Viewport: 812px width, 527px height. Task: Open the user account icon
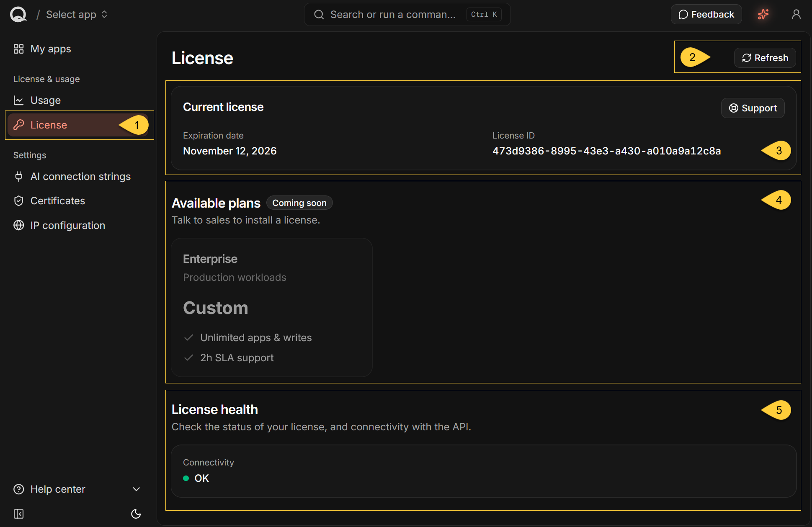pyautogui.click(x=796, y=15)
